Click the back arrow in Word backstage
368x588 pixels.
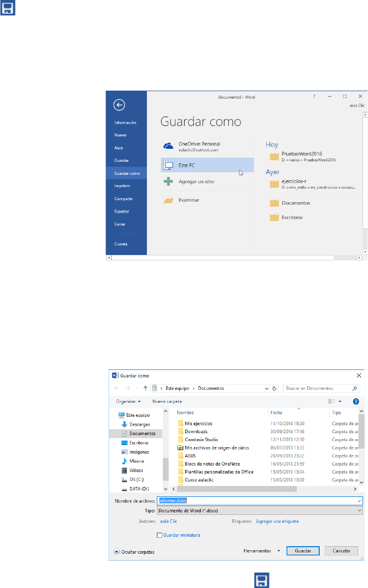(119, 105)
